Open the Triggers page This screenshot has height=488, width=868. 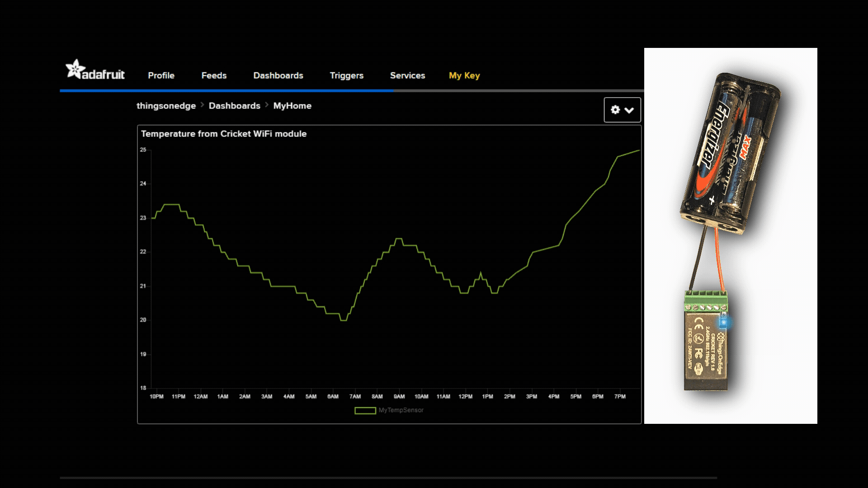(346, 75)
